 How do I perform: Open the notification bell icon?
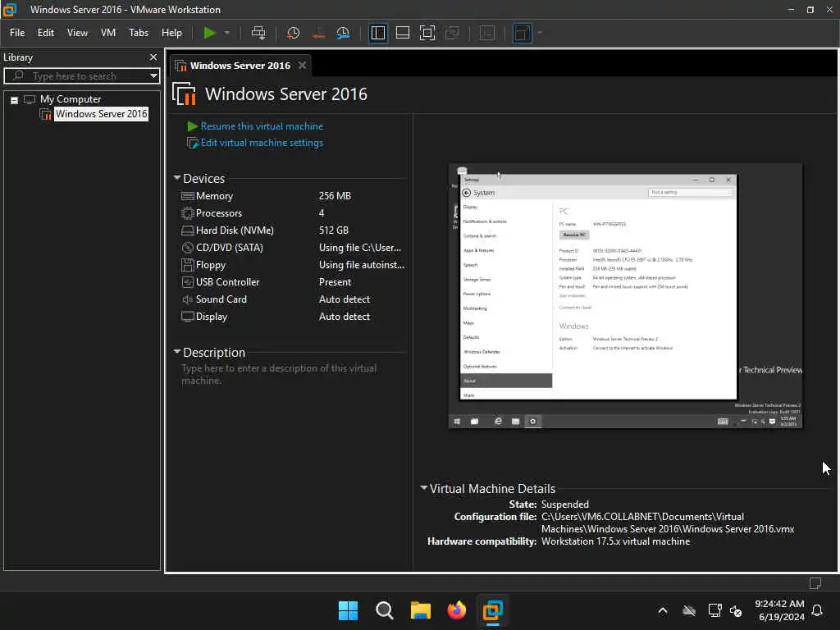point(817,610)
